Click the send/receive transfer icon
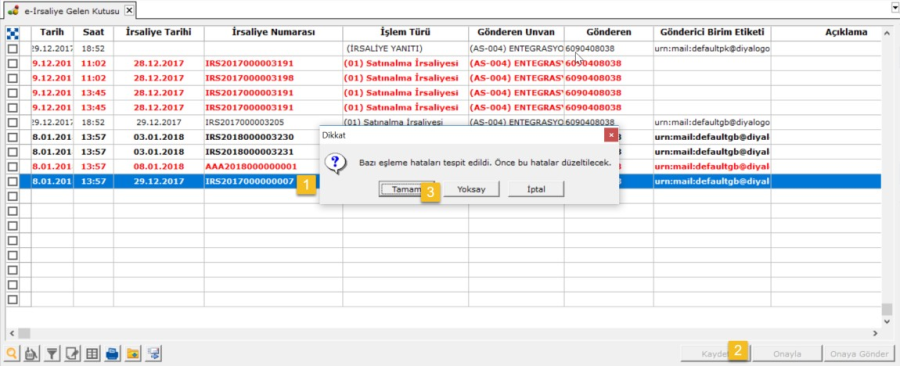This screenshot has width=900, height=366. 153,354
